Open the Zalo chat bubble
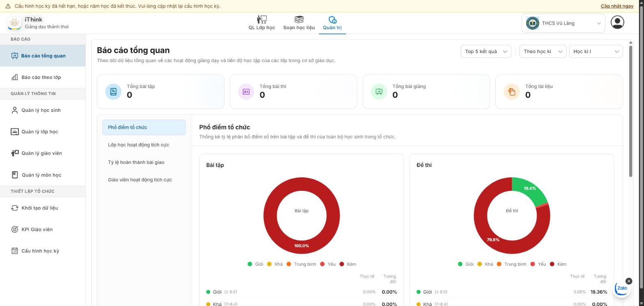The height and width of the screenshot is (306, 644). pyautogui.click(x=622, y=288)
